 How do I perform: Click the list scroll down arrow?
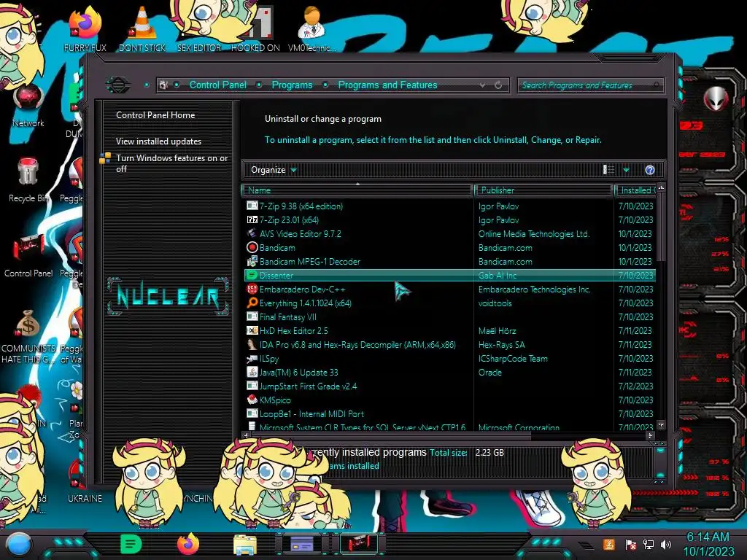point(661,424)
